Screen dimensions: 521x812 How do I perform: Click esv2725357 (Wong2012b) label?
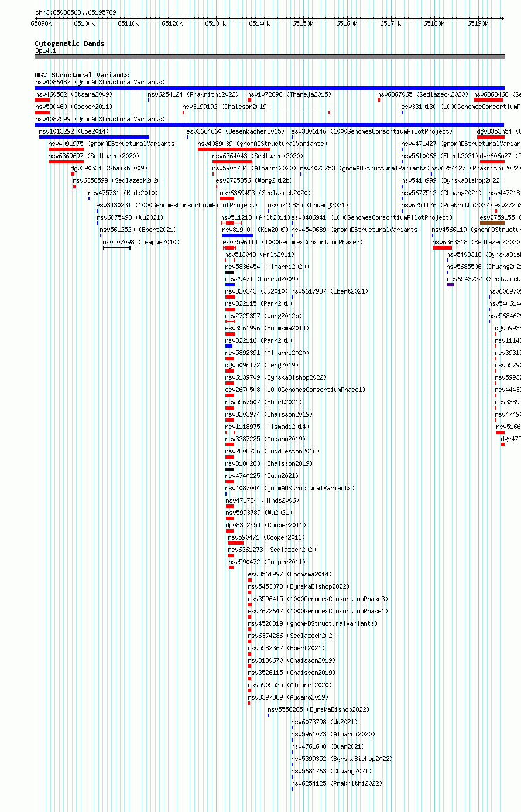point(263,316)
